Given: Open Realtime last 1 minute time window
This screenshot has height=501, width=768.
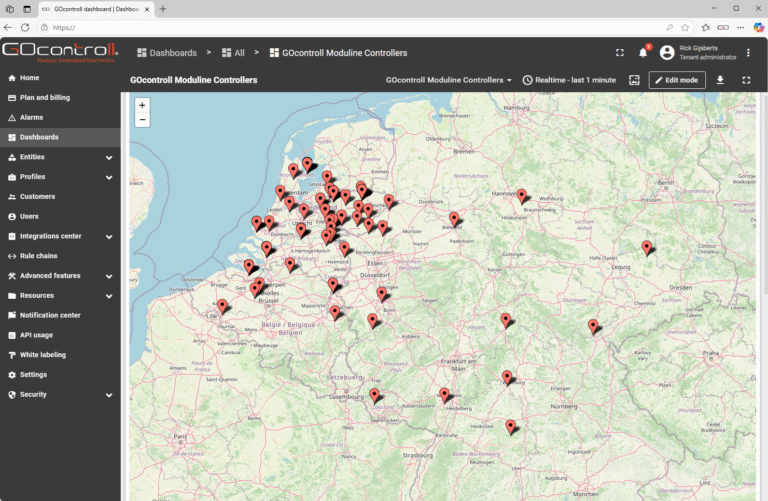Looking at the screenshot, I should tap(569, 80).
